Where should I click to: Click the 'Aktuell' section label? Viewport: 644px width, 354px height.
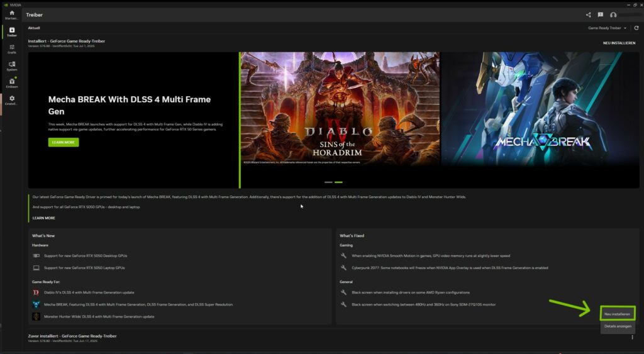(x=34, y=28)
